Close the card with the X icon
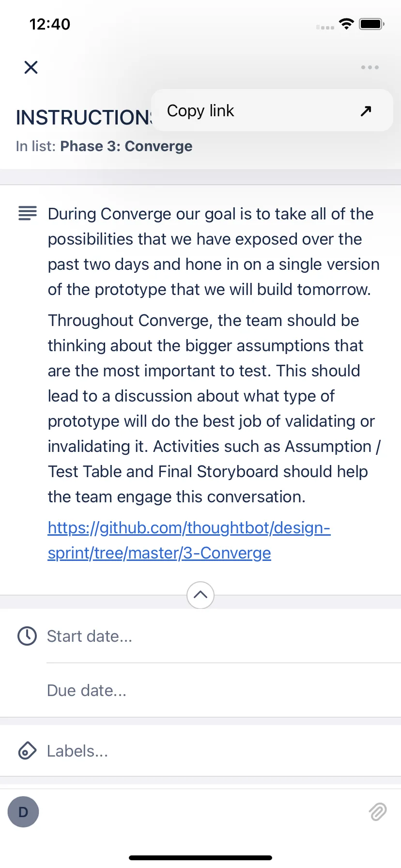Screen dimensions: 401x868 pos(31,67)
